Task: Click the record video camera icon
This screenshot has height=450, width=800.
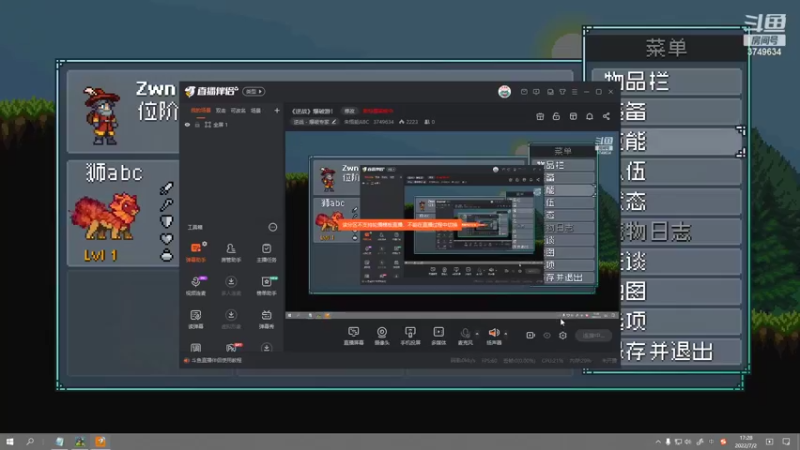Action: tap(531, 335)
